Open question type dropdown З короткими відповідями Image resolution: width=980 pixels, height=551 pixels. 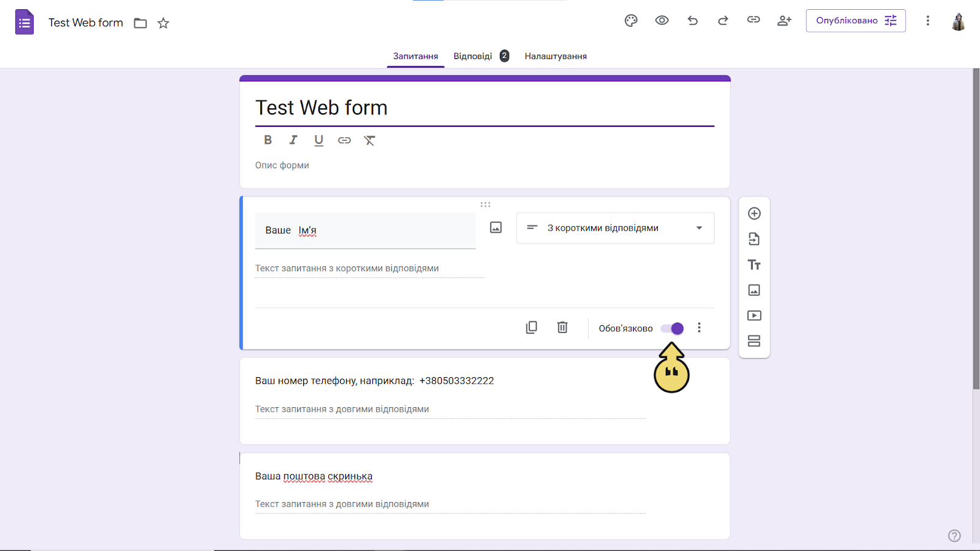[x=615, y=228]
